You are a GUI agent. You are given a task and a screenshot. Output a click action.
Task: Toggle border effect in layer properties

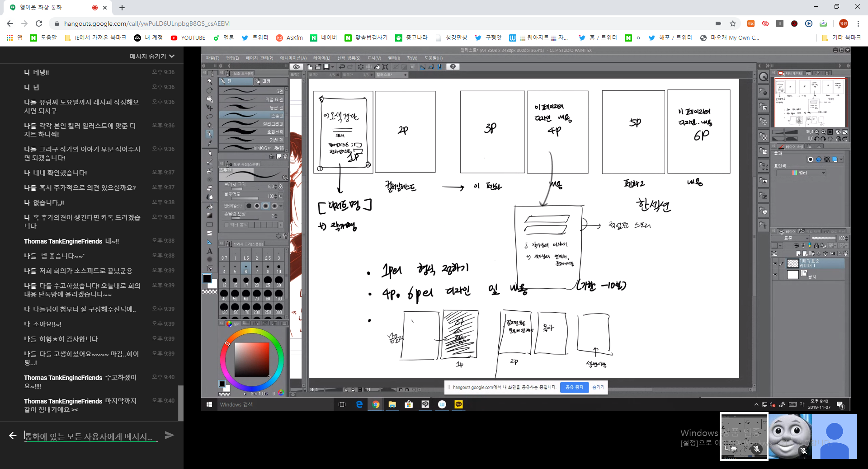point(810,159)
